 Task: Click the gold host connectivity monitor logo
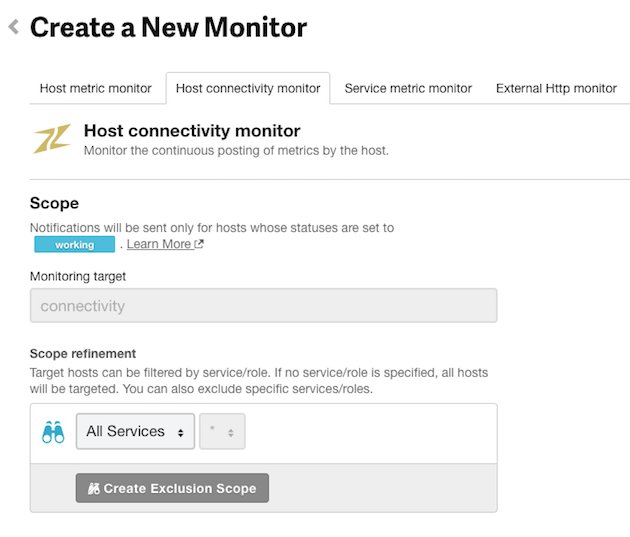[52, 139]
